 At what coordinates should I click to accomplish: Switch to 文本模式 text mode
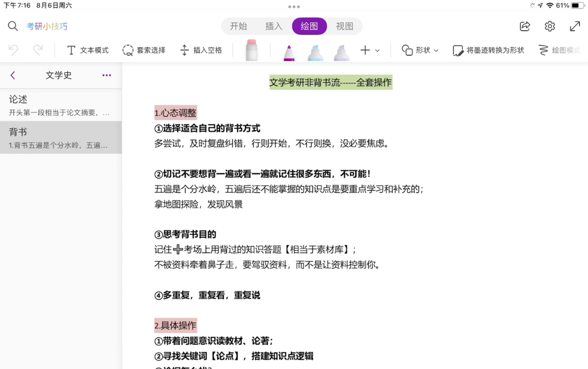tap(88, 50)
